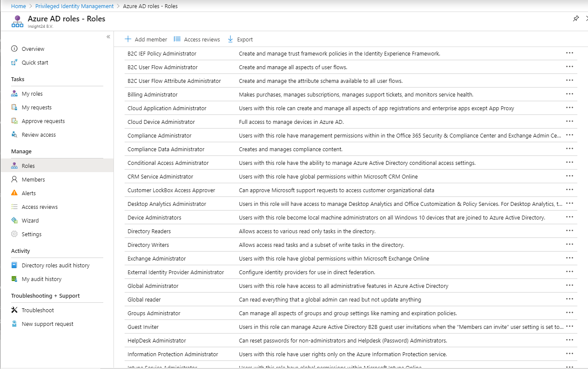
Task: Click Add member button
Action: pyautogui.click(x=146, y=39)
